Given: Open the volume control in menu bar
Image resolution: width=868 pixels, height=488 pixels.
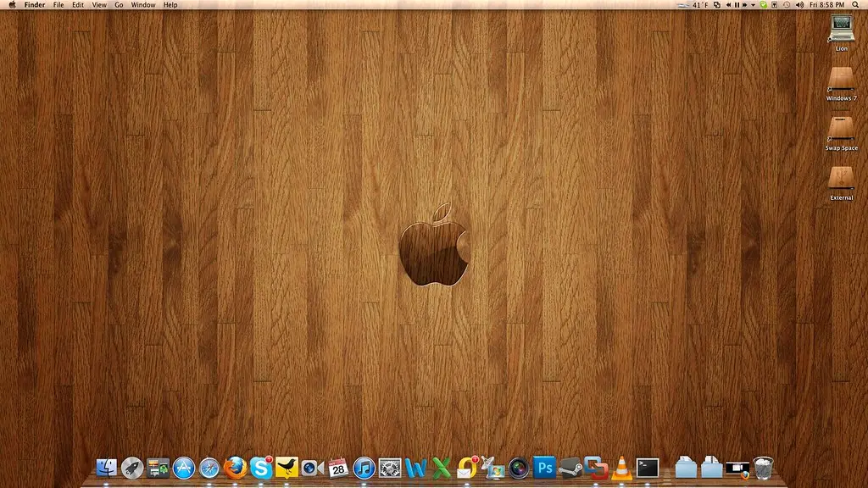Looking at the screenshot, I should (799, 5).
